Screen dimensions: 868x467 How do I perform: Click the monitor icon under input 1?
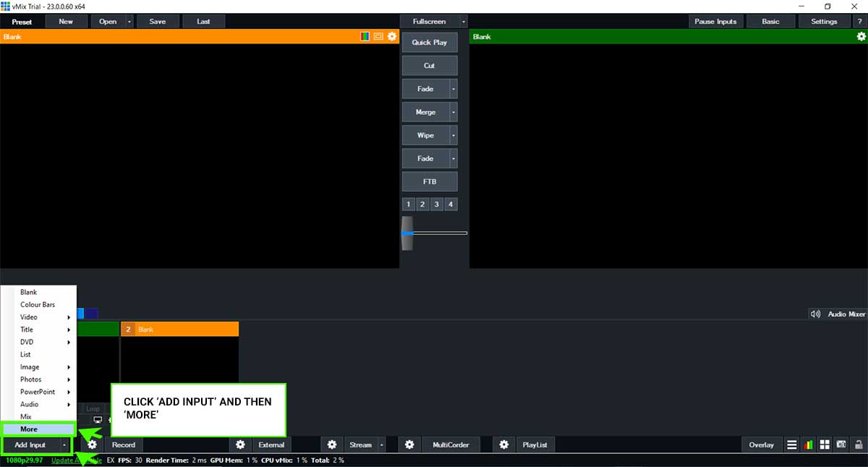98,420
